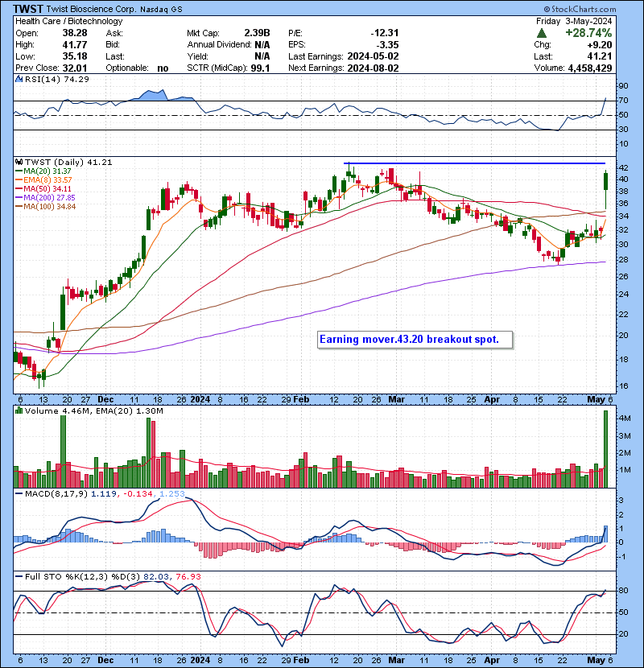Click the Volume 4.46M, EMA(20) 1.30M label
Viewport: 644px width, 668px height.
tap(93, 411)
